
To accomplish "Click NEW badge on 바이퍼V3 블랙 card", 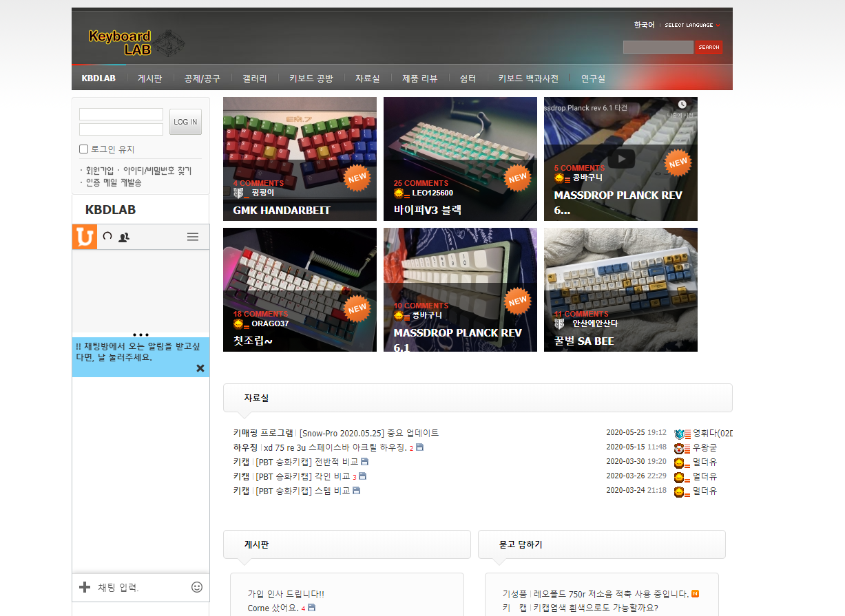I will 518,177.
